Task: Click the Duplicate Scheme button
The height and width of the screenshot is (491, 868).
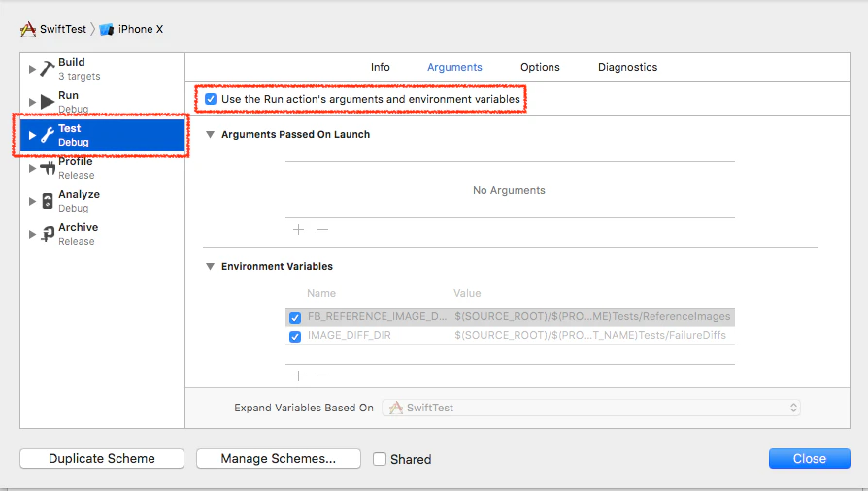Action: [102, 458]
